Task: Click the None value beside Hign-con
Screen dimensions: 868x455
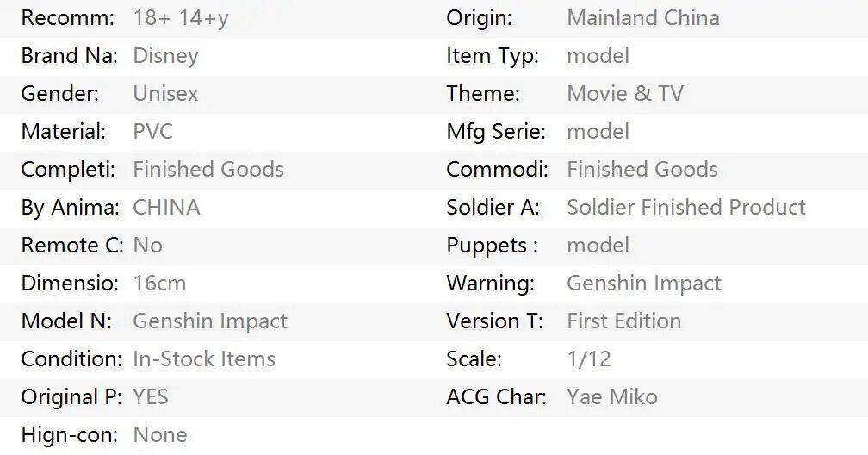Action: [160, 434]
